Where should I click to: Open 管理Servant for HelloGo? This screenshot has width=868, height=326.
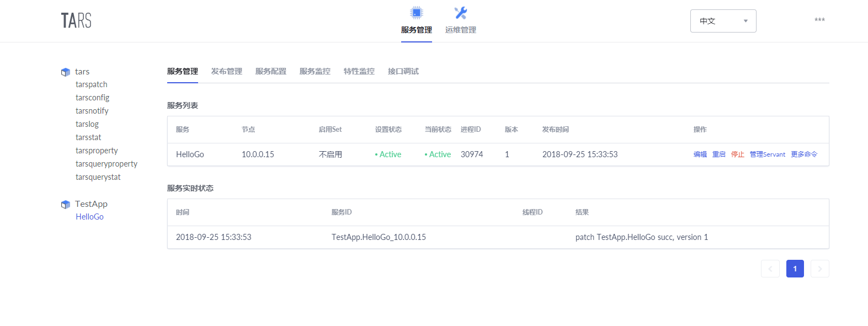coord(768,154)
